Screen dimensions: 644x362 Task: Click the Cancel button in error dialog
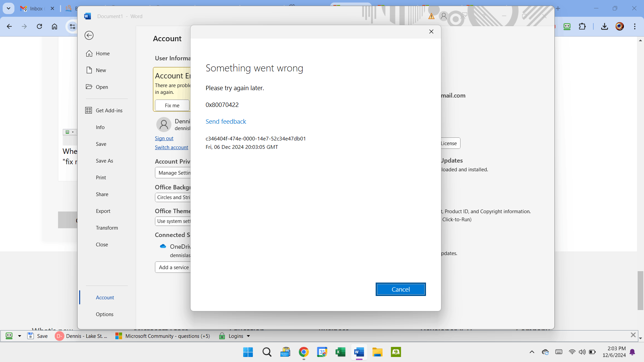click(x=400, y=289)
